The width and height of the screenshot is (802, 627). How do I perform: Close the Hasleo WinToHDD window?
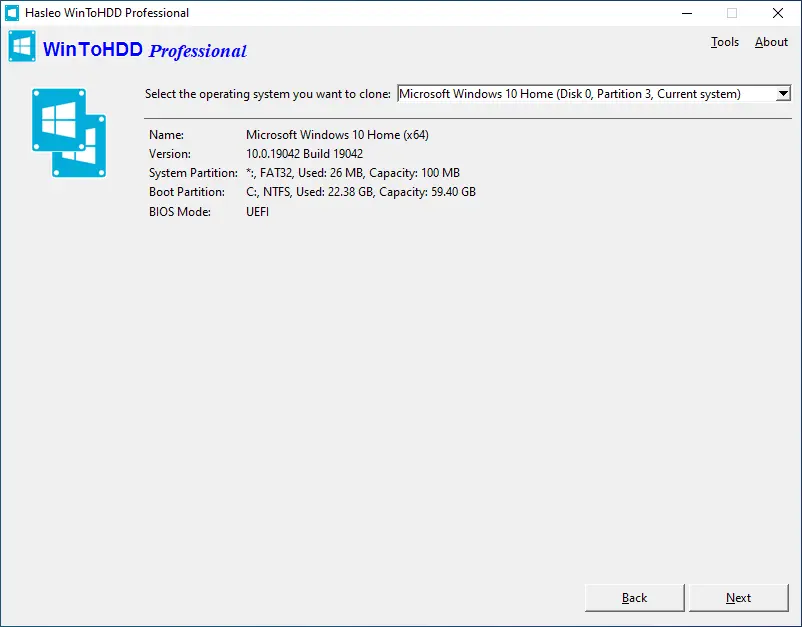point(778,13)
